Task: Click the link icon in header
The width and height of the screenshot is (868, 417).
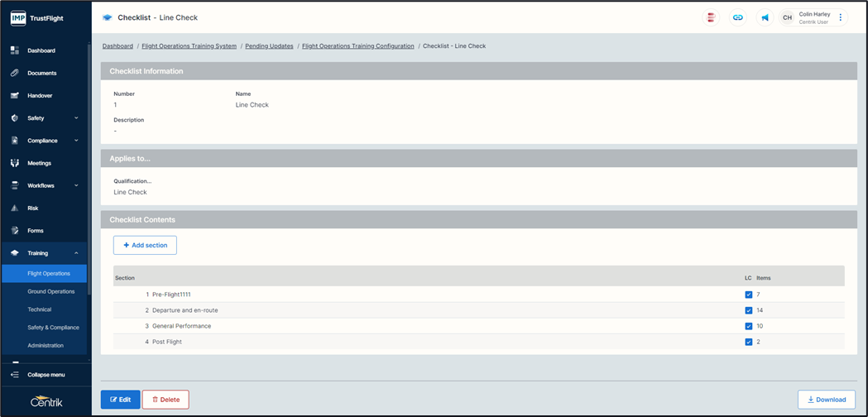Action: coord(737,17)
